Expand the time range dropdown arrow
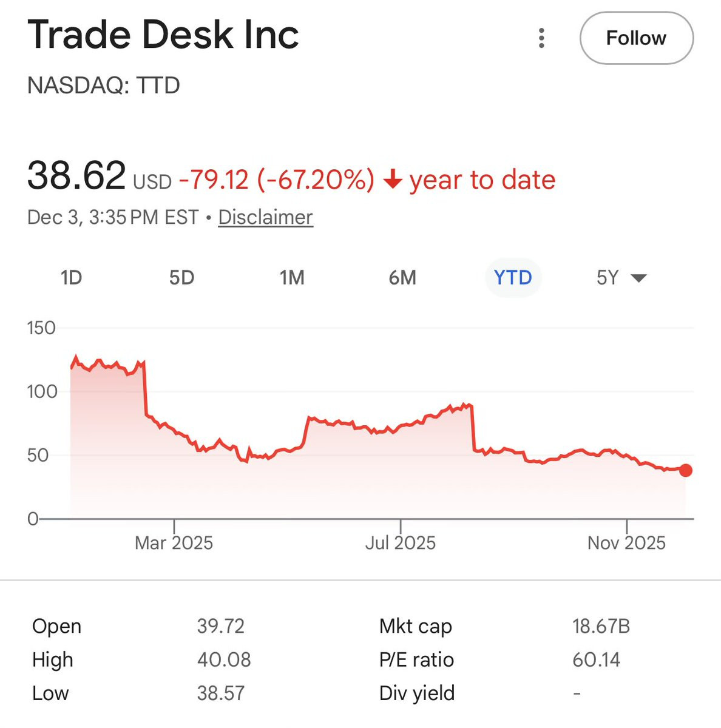721x728 pixels. (x=638, y=278)
